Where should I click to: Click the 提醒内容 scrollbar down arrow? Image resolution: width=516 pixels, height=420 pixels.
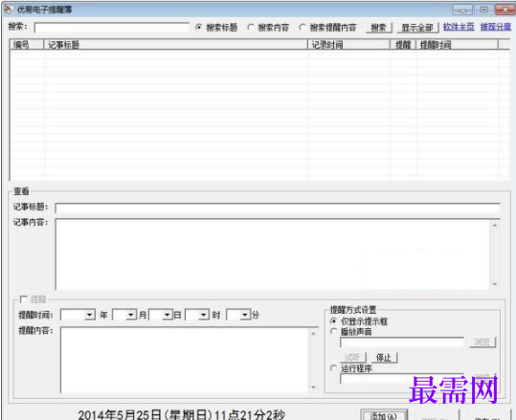(x=313, y=387)
